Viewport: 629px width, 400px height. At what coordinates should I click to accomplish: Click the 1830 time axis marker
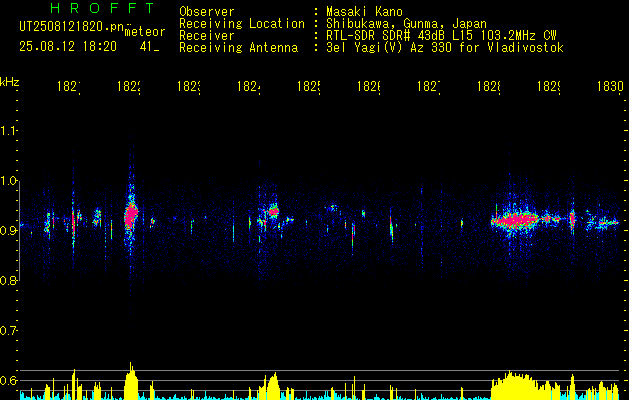[610, 86]
